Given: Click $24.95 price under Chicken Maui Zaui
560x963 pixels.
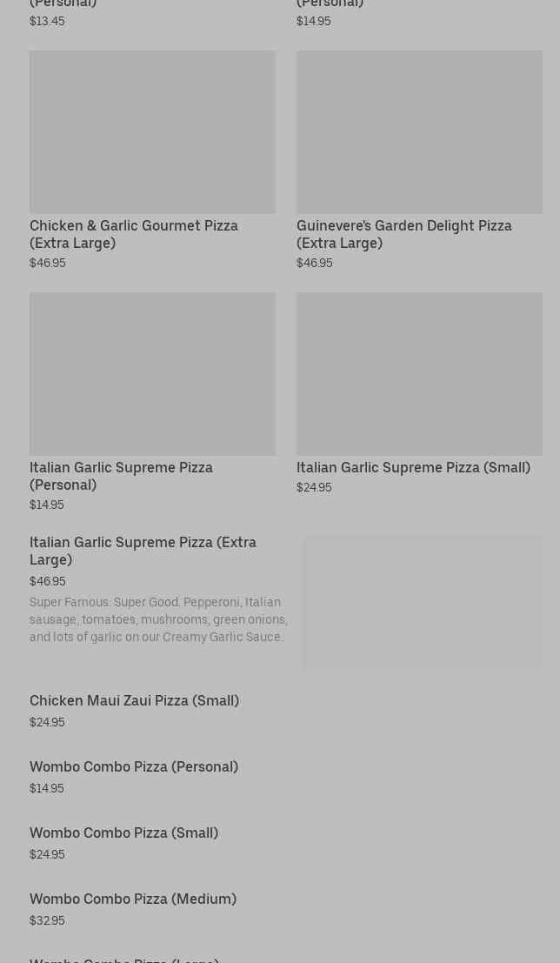Looking at the screenshot, I should coord(47,722).
